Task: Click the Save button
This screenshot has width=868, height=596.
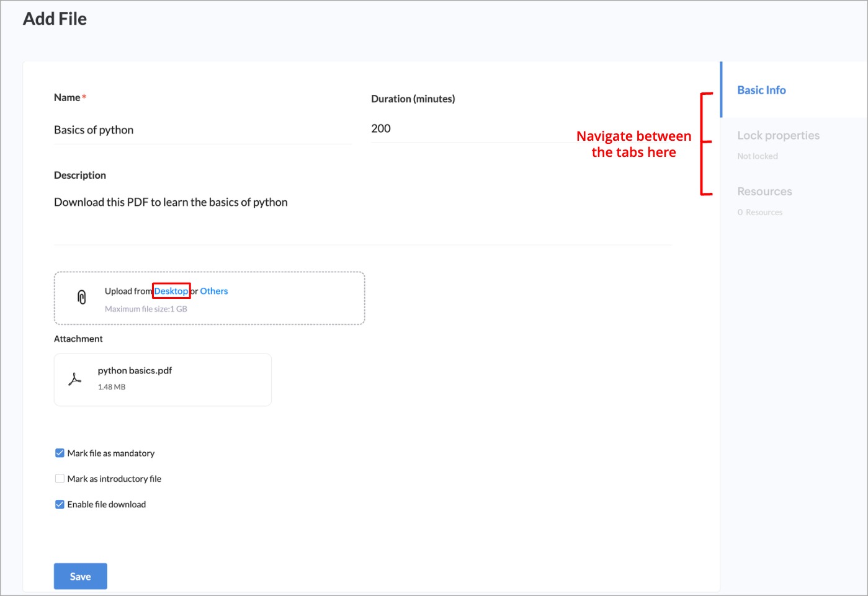Action: tap(81, 576)
